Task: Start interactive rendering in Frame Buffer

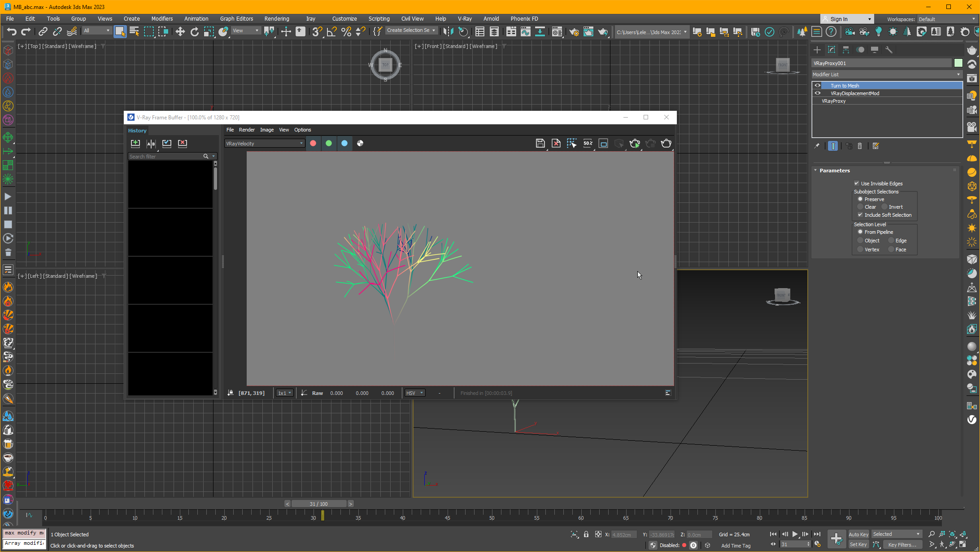Action: [635, 144]
